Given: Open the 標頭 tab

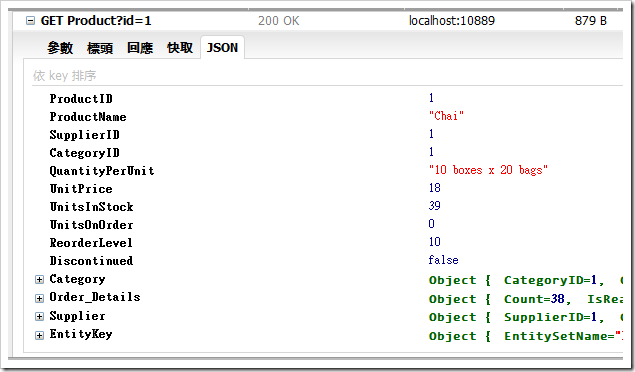Looking at the screenshot, I should pyautogui.click(x=100, y=48).
